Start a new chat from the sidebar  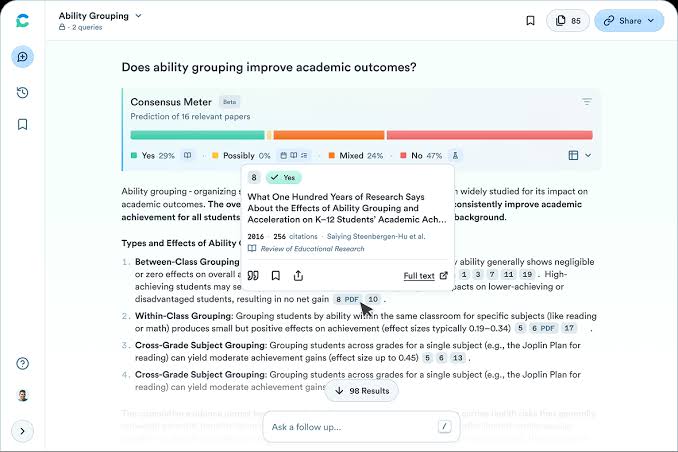coord(22,57)
